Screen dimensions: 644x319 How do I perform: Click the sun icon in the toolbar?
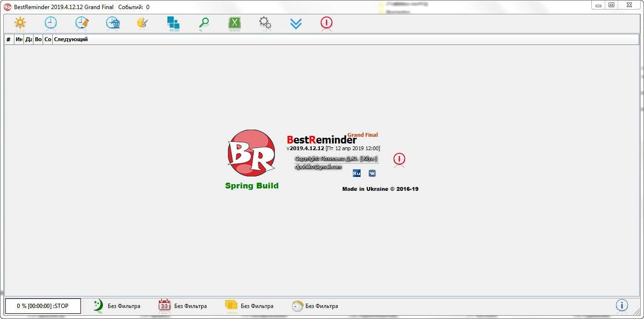pos(20,23)
